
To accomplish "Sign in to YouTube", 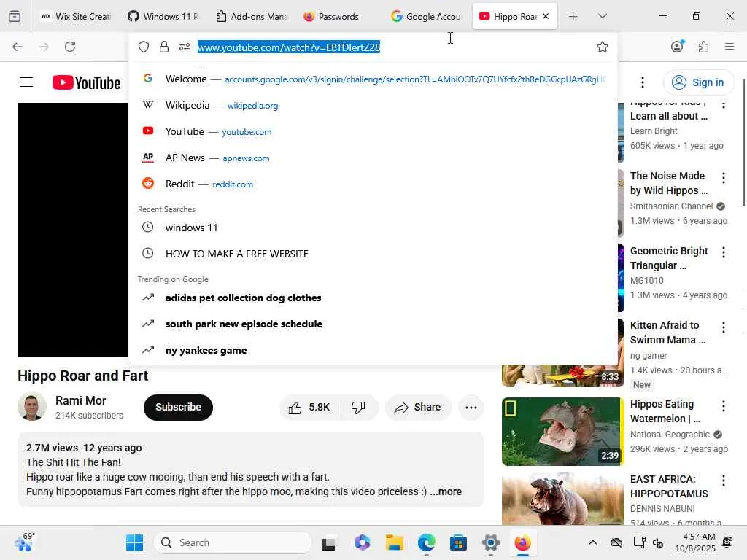I will coord(698,82).
